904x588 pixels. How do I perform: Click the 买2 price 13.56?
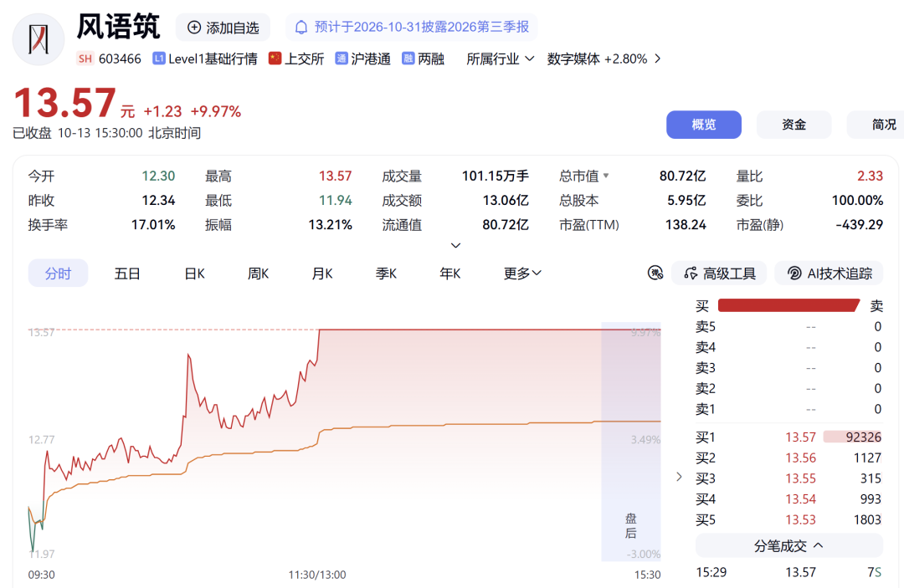tap(801, 458)
